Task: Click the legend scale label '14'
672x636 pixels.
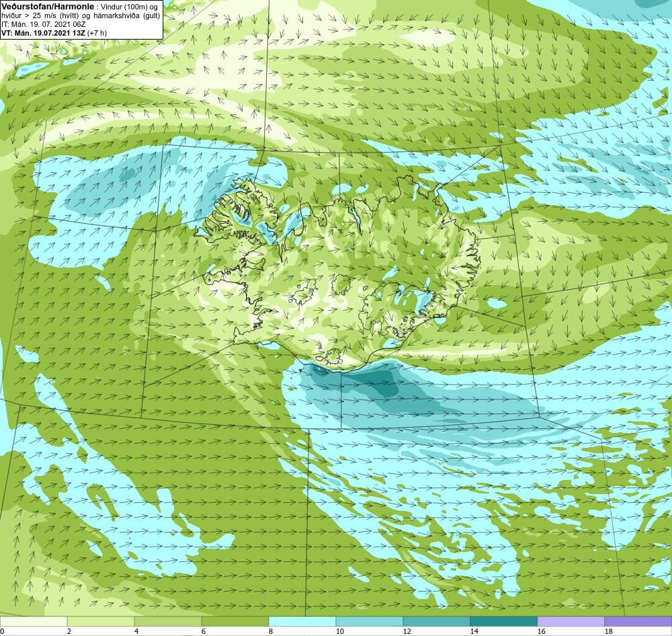Action: 474,631
